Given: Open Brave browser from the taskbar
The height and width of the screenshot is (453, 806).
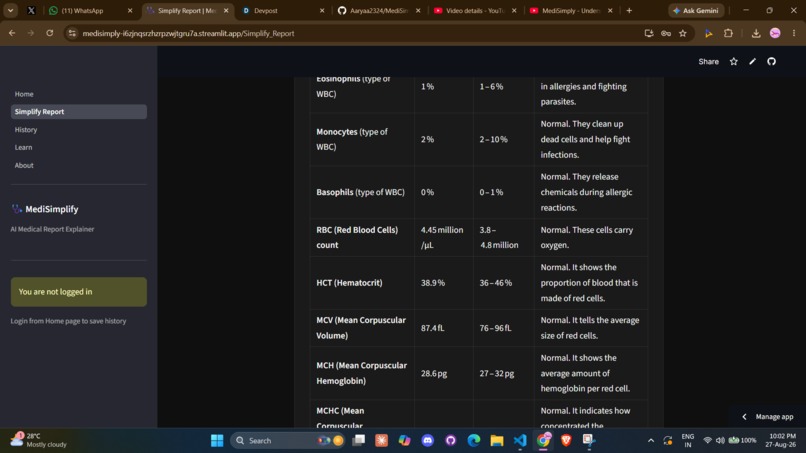Looking at the screenshot, I should pyautogui.click(x=566, y=440).
